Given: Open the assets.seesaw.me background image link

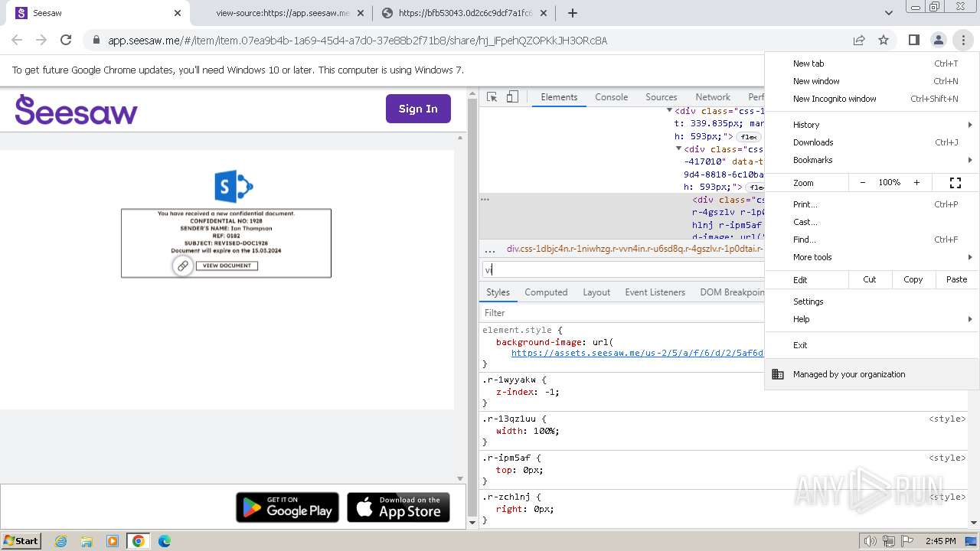Looking at the screenshot, I should pos(637,353).
